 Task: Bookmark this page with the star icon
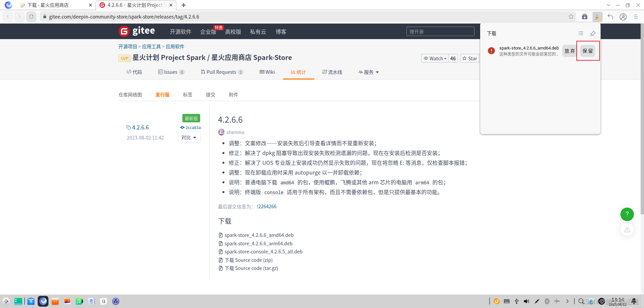571,17
